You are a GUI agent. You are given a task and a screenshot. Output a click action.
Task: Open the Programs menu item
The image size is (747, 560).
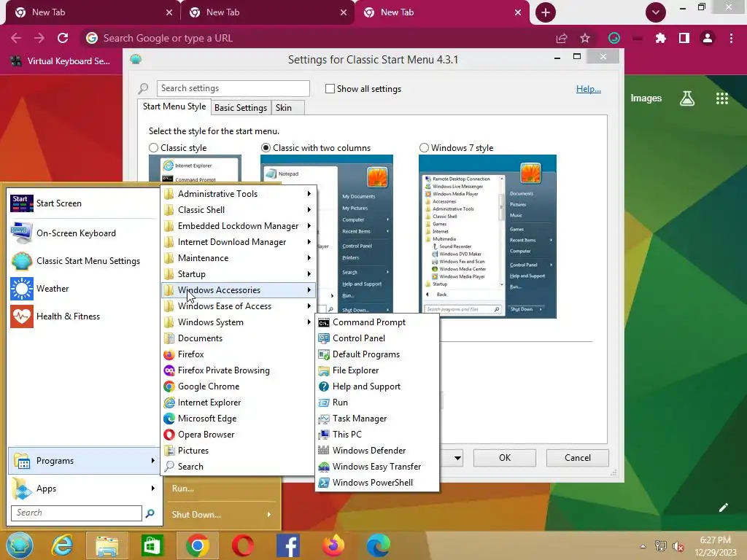pos(83,461)
